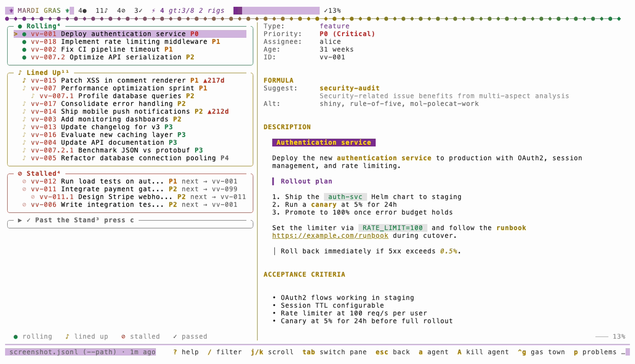The image size is (635, 364).
Task: Click the note icon in the 'lined up' legend
Action: (67, 337)
